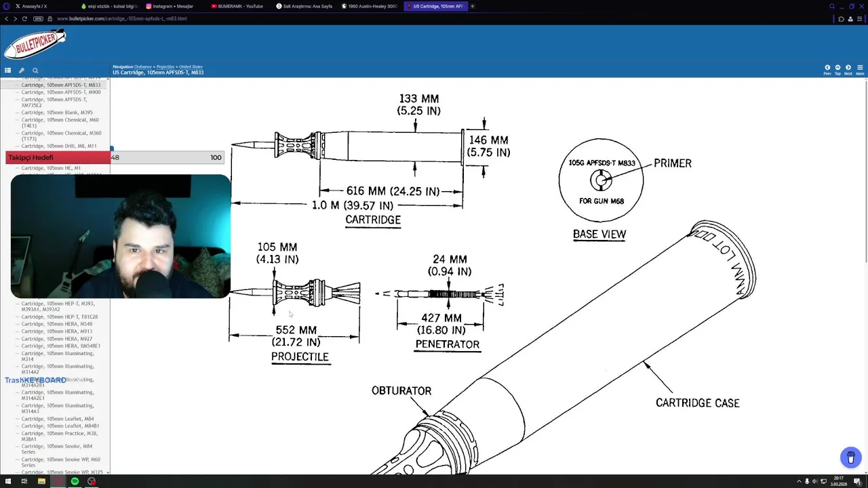Click the browser forward arrow
868x488 pixels.
coord(15,18)
